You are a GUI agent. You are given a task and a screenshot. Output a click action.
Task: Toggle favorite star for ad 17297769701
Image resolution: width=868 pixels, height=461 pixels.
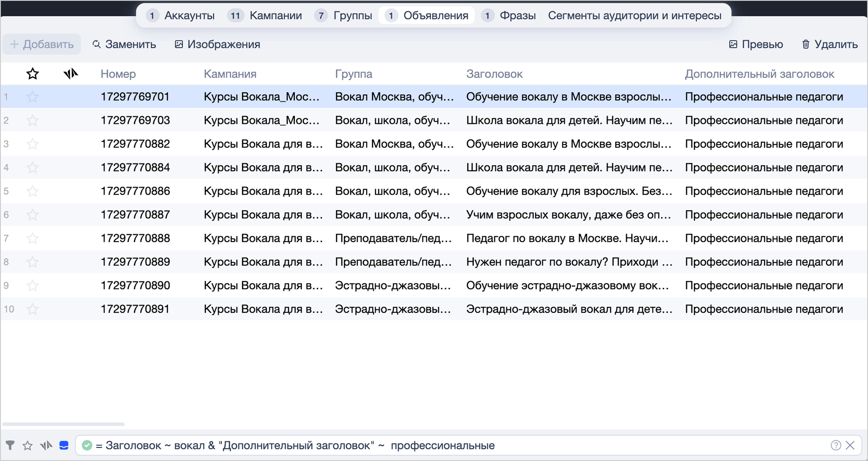(32, 97)
